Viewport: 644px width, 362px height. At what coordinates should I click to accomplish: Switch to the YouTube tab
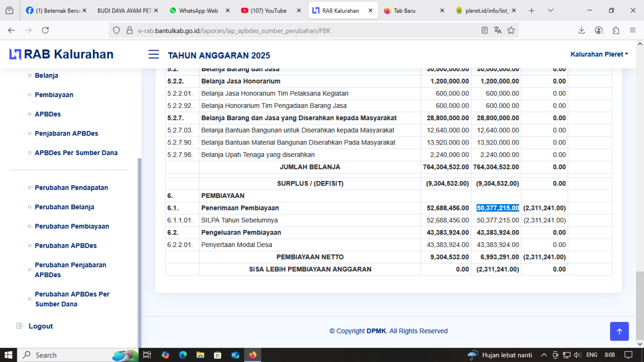(268, 11)
